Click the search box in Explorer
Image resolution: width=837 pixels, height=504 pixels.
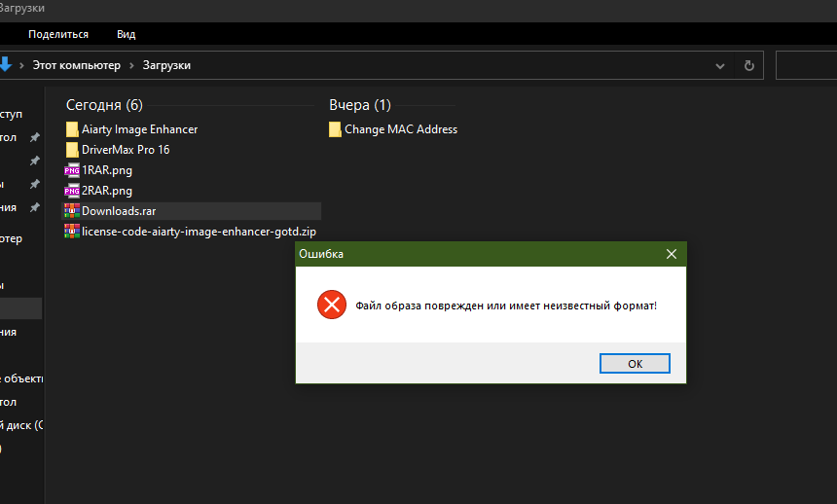[806, 65]
